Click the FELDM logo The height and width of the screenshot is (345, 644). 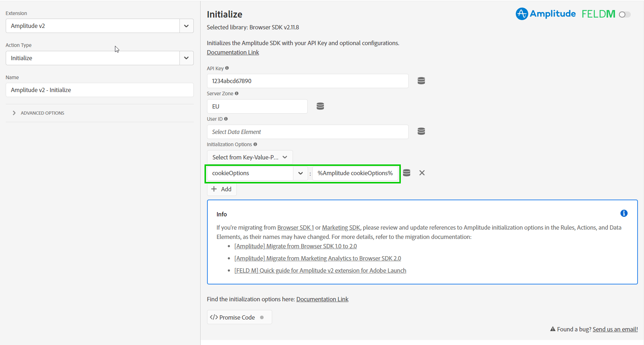(x=598, y=14)
